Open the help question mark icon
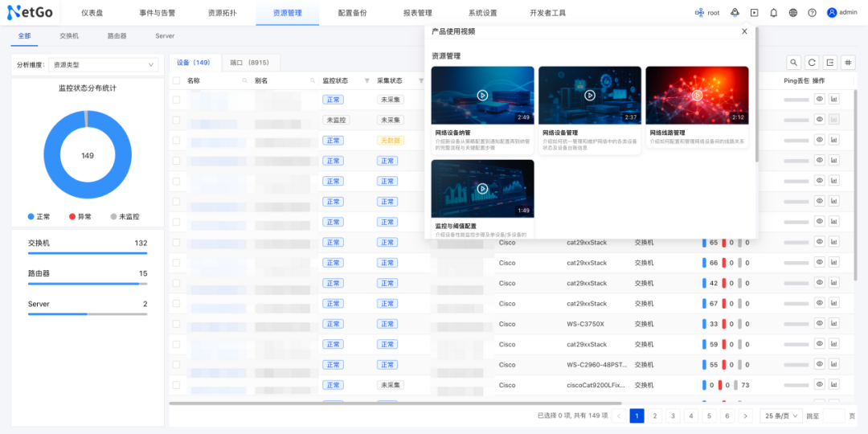This screenshot has height=434, width=868. point(812,13)
